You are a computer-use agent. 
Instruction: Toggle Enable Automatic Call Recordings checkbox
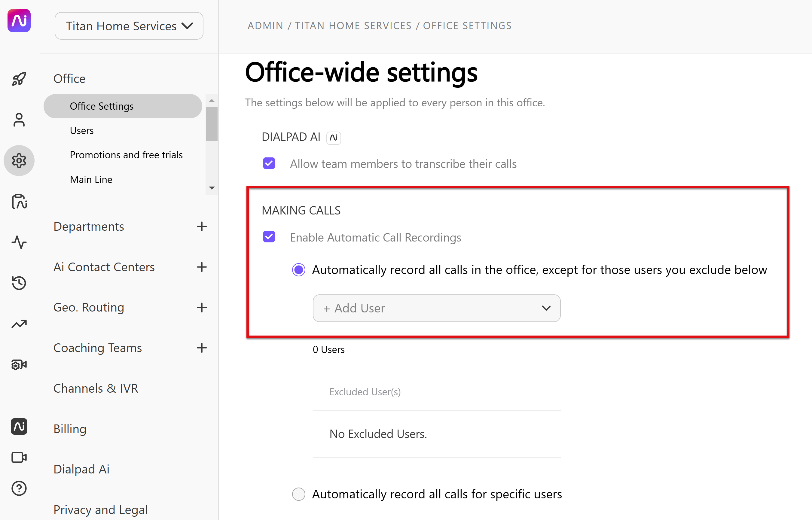pyautogui.click(x=269, y=237)
